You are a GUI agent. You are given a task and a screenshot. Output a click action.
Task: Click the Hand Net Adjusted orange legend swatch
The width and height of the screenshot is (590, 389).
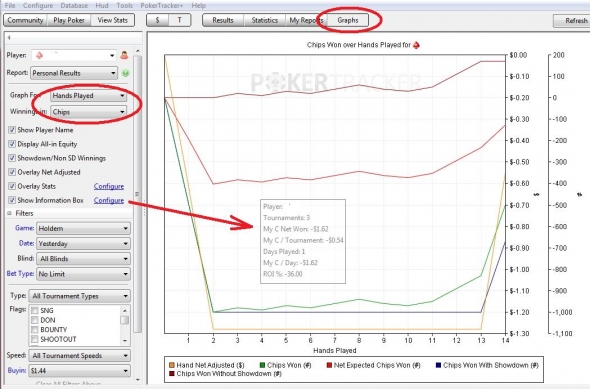click(x=172, y=365)
